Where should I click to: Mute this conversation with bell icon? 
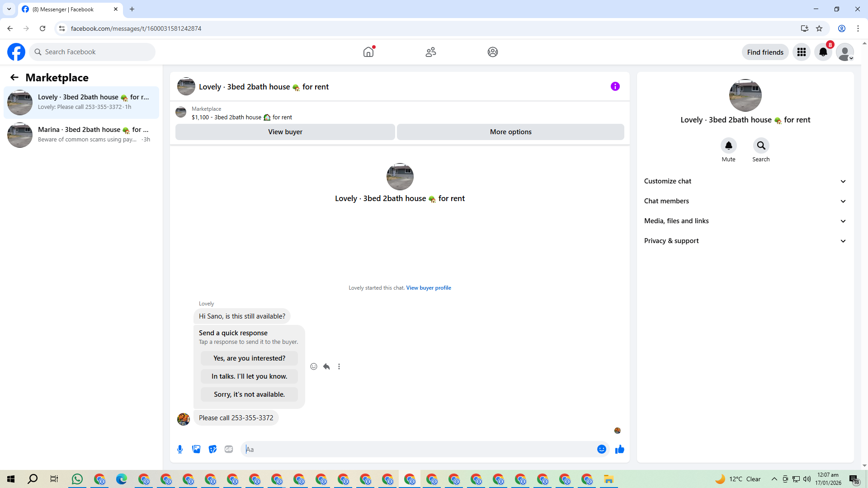pyautogui.click(x=728, y=145)
